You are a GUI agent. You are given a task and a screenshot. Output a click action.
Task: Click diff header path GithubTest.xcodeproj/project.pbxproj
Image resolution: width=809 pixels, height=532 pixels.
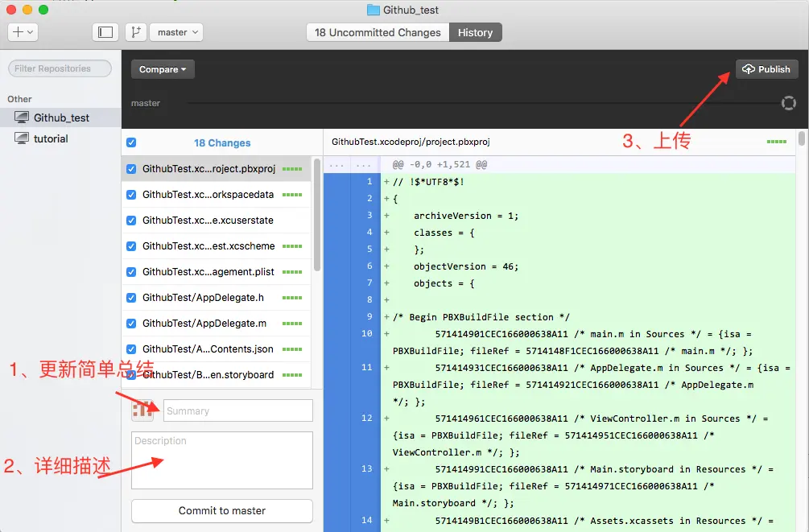click(411, 142)
